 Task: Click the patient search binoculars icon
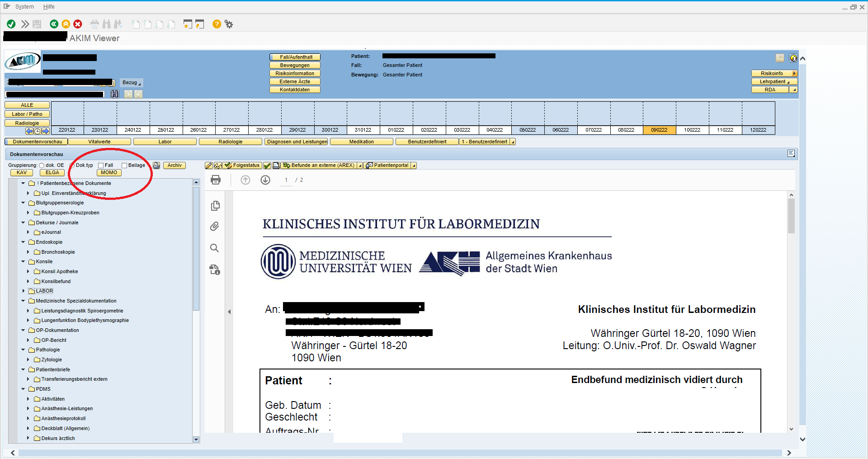[114, 94]
